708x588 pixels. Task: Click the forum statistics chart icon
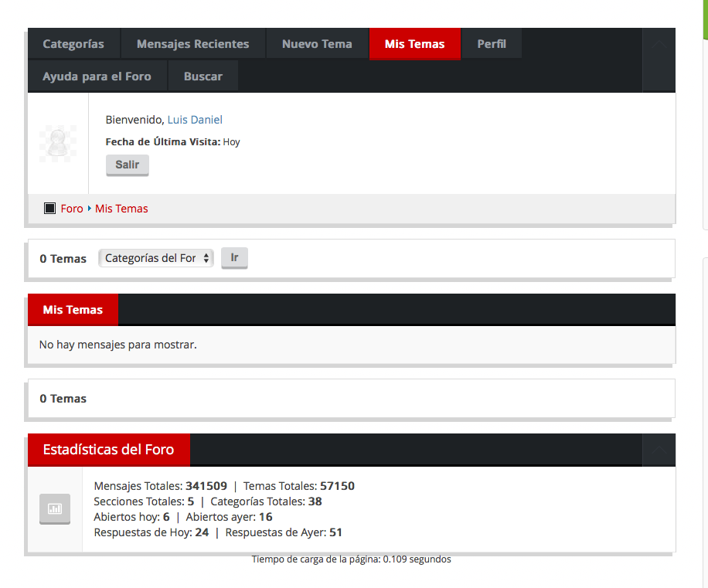point(55,508)
